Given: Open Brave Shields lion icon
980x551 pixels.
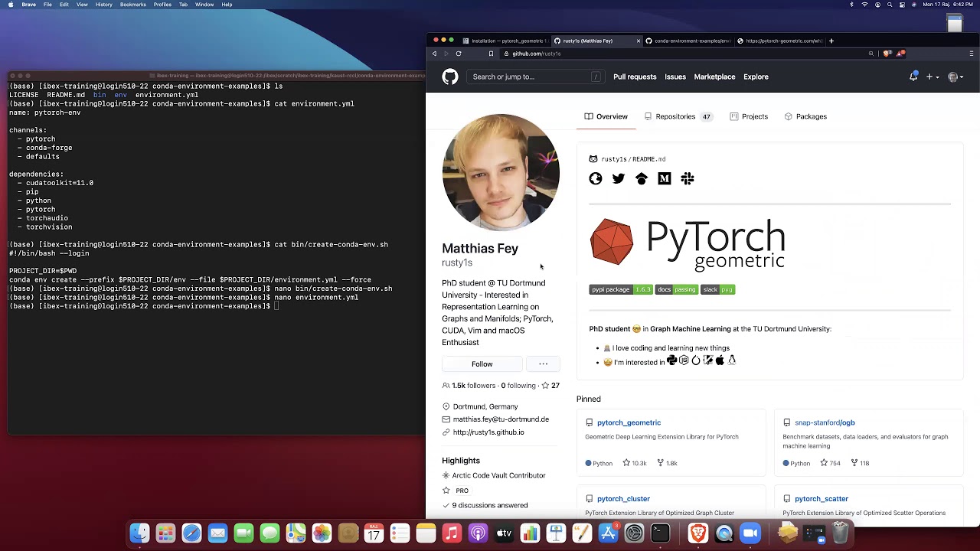Looking at the screenshot, I should tap(887, 54).
